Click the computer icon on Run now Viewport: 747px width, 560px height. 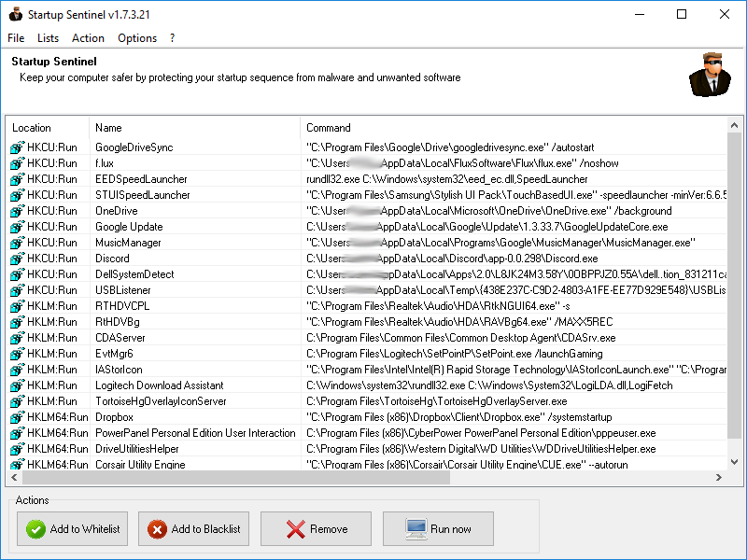[416, 529]
